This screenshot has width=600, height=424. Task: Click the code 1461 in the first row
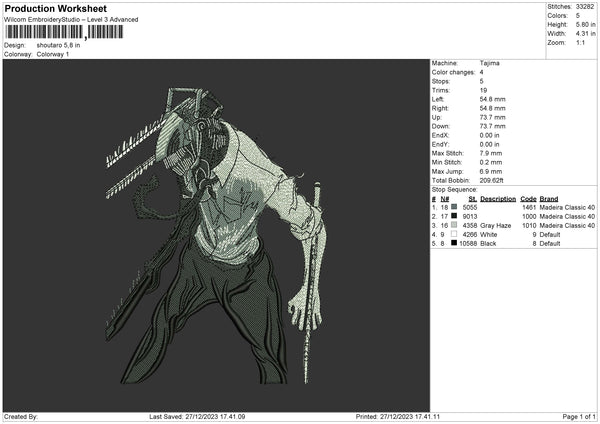(529, 207)
